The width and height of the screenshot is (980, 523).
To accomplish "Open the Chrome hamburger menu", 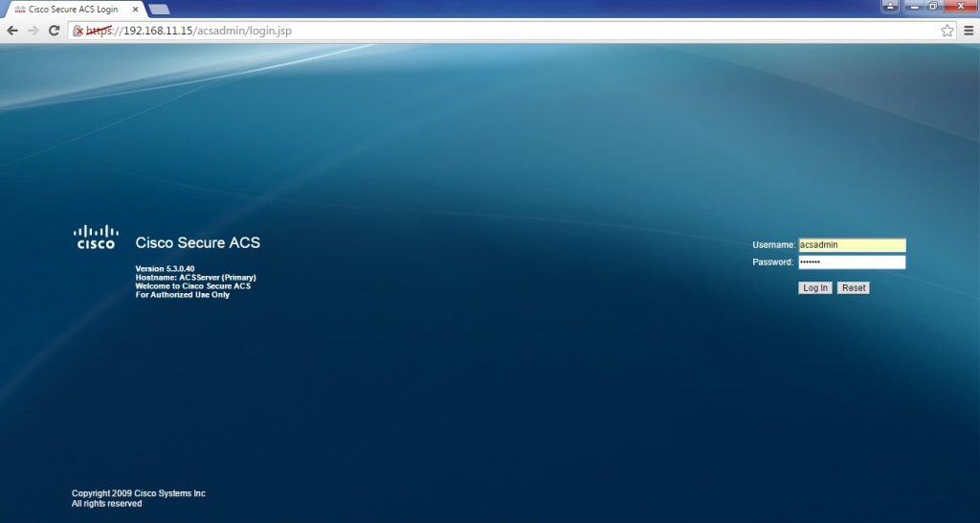I will pyautogui.click(x=968, y=31).
